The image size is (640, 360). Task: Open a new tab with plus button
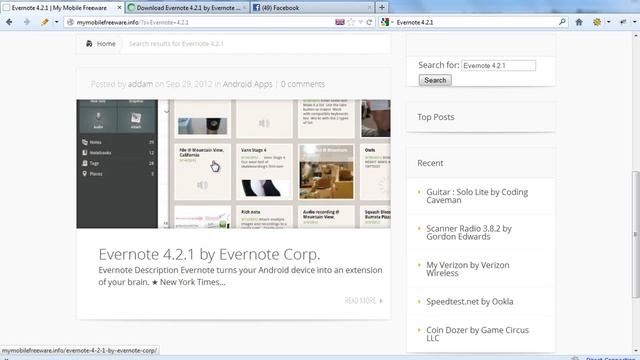pyautogui.click(x=382, y=7)
